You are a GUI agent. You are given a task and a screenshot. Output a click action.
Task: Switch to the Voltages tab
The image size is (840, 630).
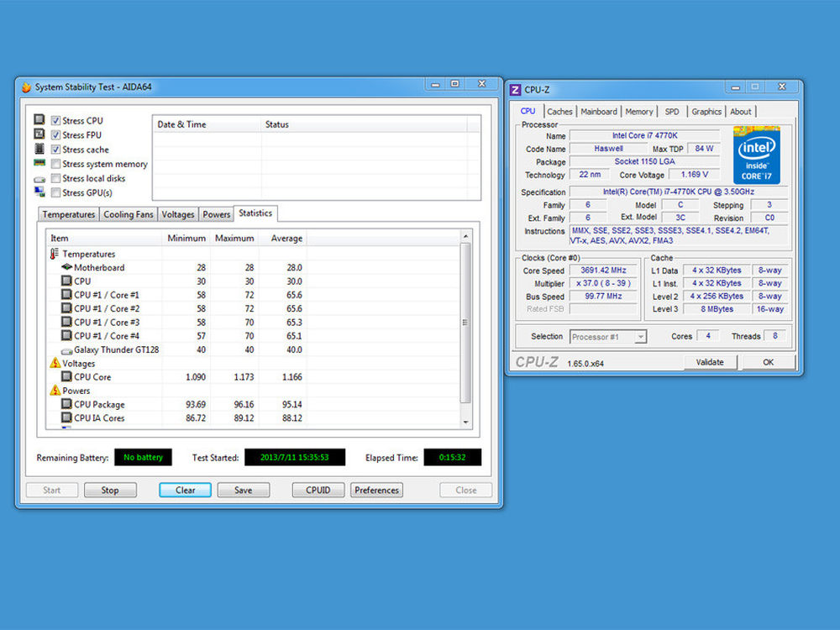[178, 214]
